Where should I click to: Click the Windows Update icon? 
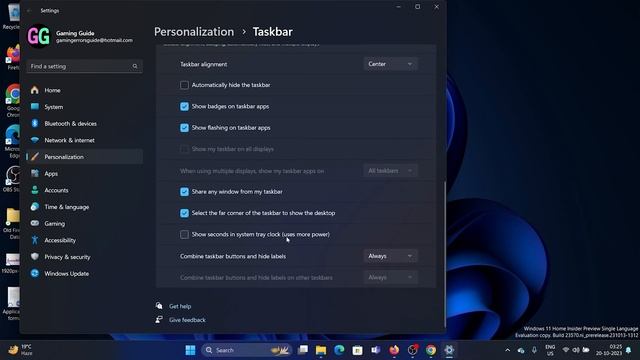click(35, 273)
